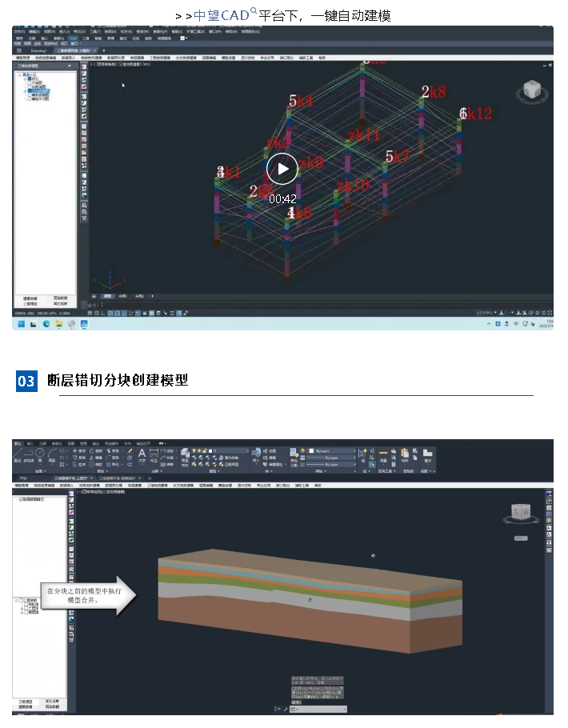
Task: Switch to the Drawing1 document tab
Action: click(x=39, y=50)
